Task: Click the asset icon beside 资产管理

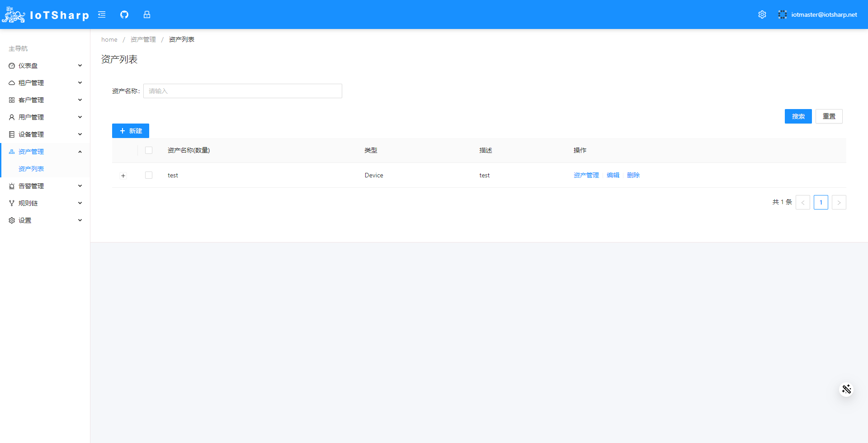Action: click(12, 152)
